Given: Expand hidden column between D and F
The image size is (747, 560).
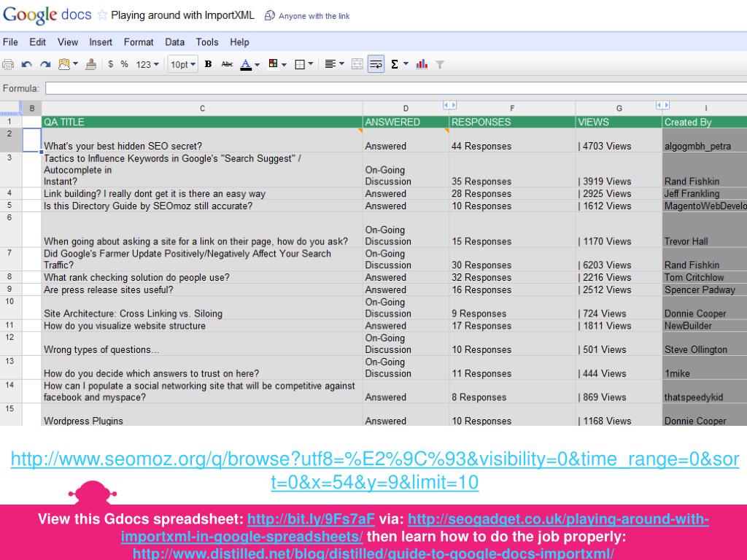Looking at the screenshot, I should [449, 105].
